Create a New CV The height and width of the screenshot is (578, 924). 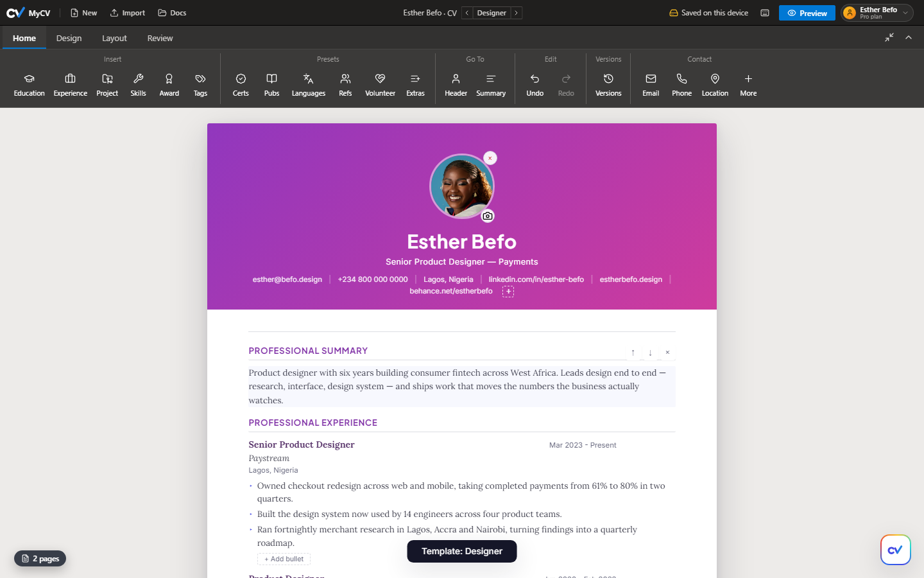click(83, 13)
